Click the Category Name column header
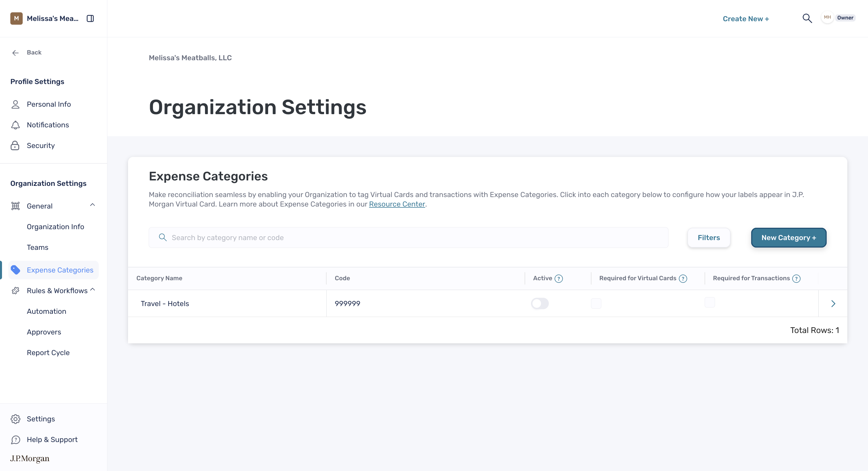This screenshot has width=868, height=471. point(159,279)
